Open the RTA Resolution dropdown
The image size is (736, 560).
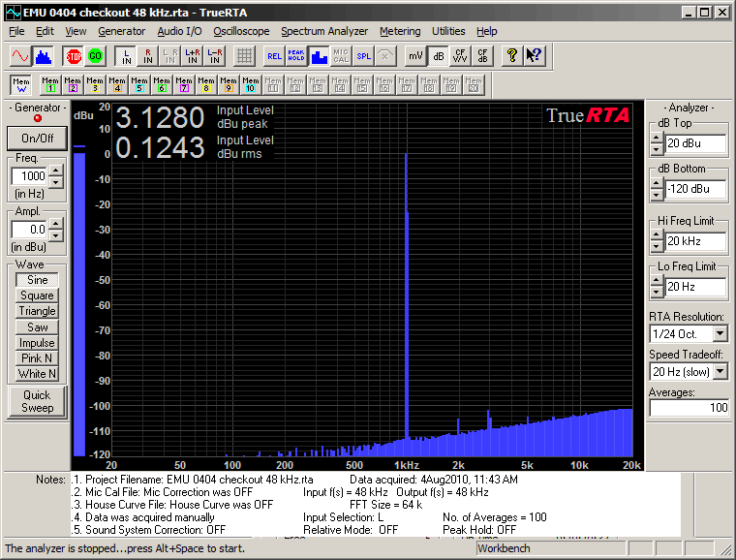719,333
